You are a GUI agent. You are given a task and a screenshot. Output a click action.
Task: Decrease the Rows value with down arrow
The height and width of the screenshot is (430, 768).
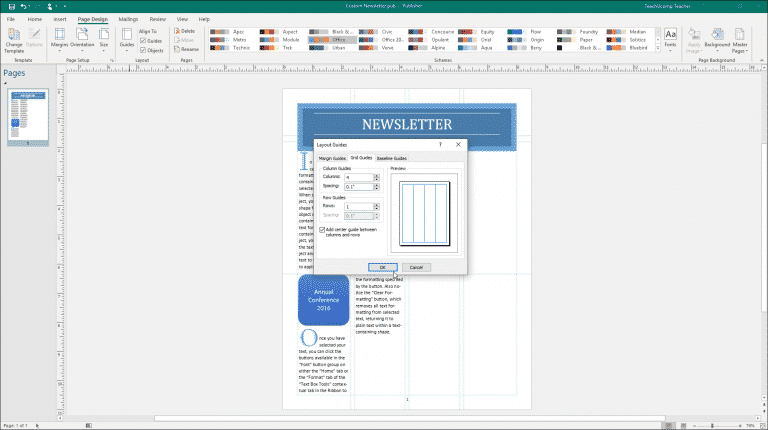pyautogui.click(x=376, y=209)
